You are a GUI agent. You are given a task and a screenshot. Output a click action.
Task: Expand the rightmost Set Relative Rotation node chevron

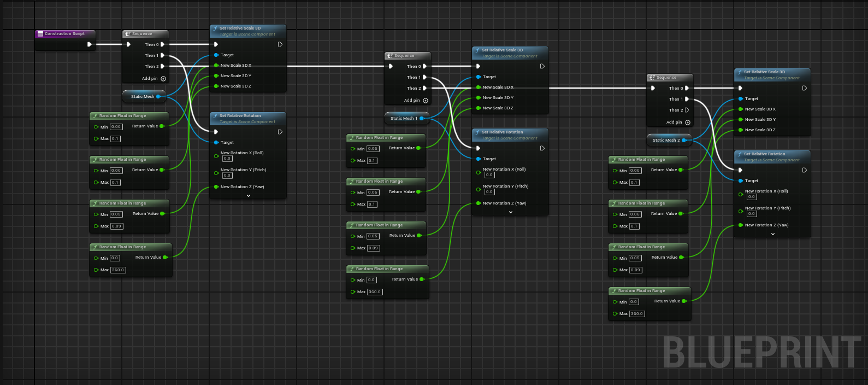773,234
